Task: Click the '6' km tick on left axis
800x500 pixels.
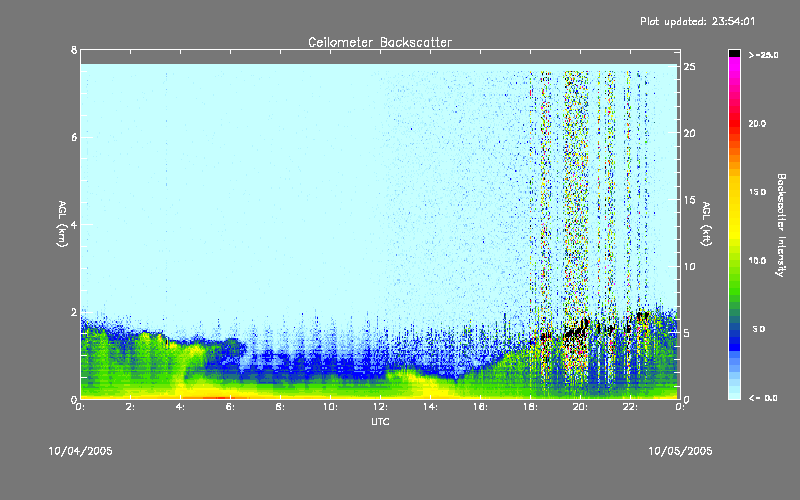Action: tap(74, 137)
